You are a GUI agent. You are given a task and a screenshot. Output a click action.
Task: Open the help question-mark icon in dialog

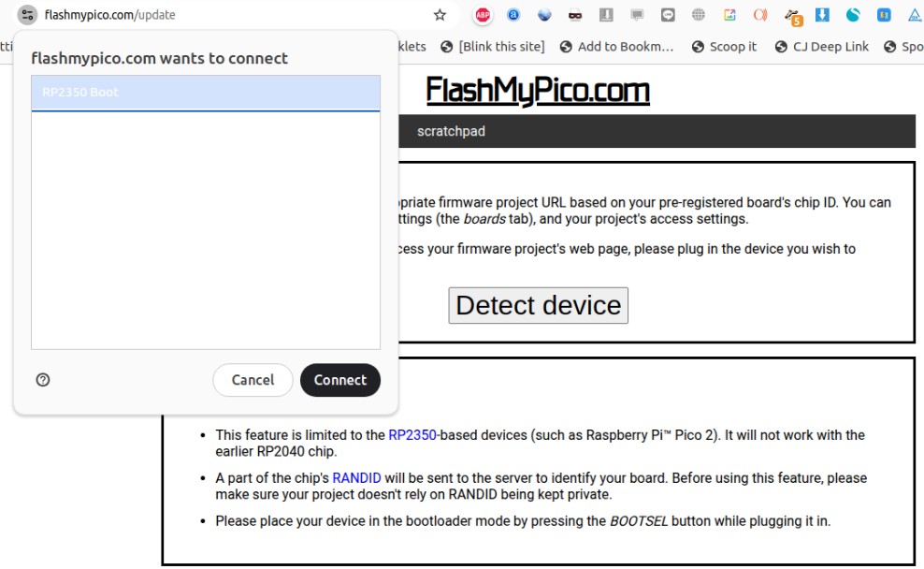pos(43,380)
